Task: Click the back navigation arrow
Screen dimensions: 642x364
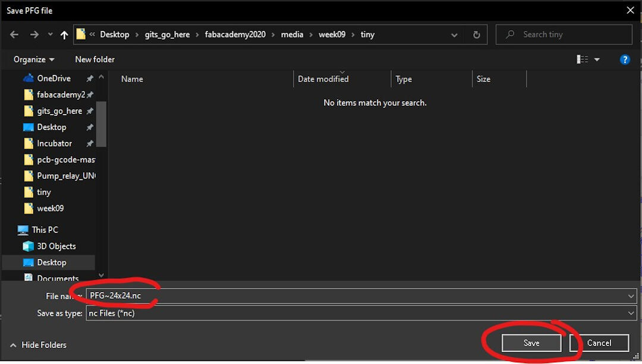Action: tap(14, 34)
